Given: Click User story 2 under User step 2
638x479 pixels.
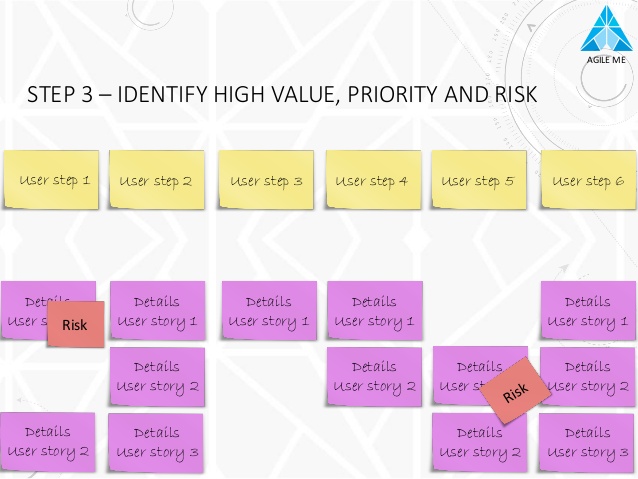Looking at the screenshot, I should point(157,376).
